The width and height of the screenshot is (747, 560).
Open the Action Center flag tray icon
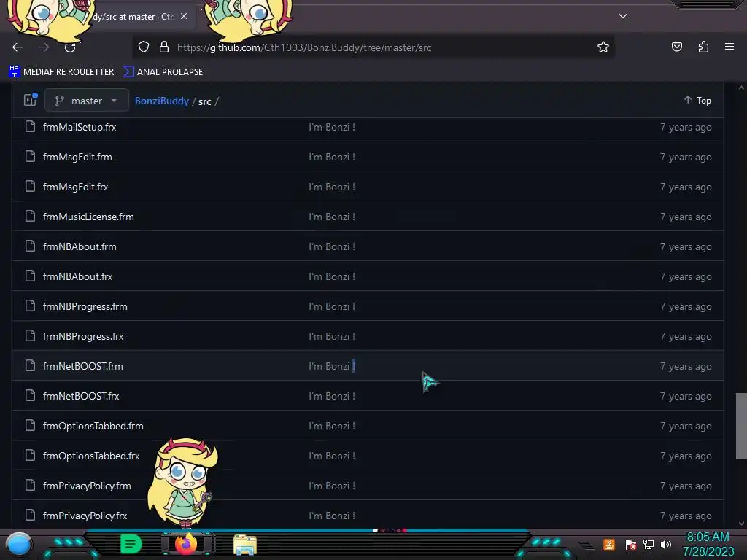(630, 544)
